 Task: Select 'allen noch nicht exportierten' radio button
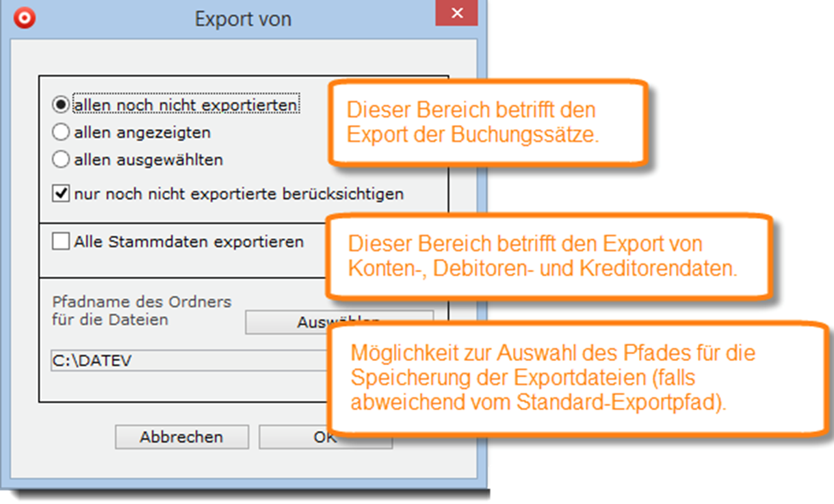[61, 105]
